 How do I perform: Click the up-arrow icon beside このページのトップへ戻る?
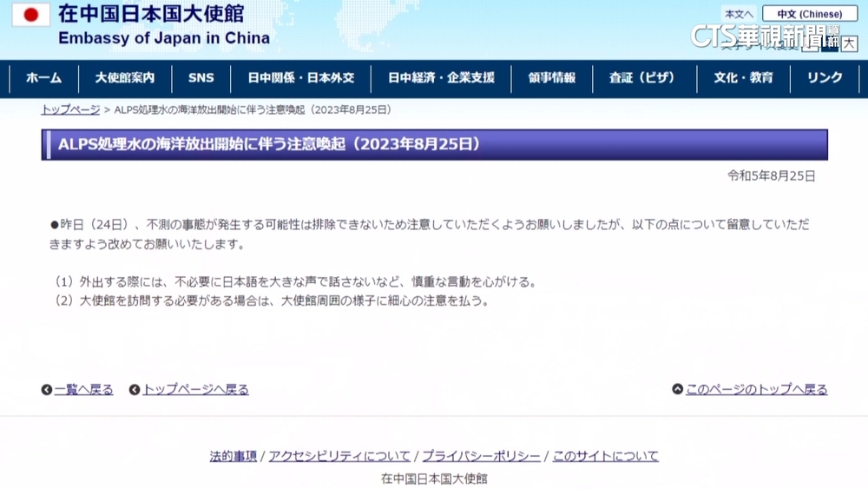click(x=678, y=390)
